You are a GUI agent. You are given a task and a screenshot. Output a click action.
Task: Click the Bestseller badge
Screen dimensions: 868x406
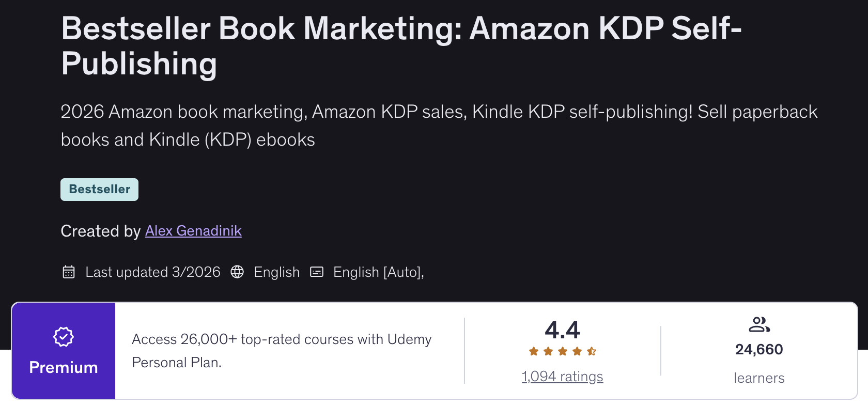[99, 190]
